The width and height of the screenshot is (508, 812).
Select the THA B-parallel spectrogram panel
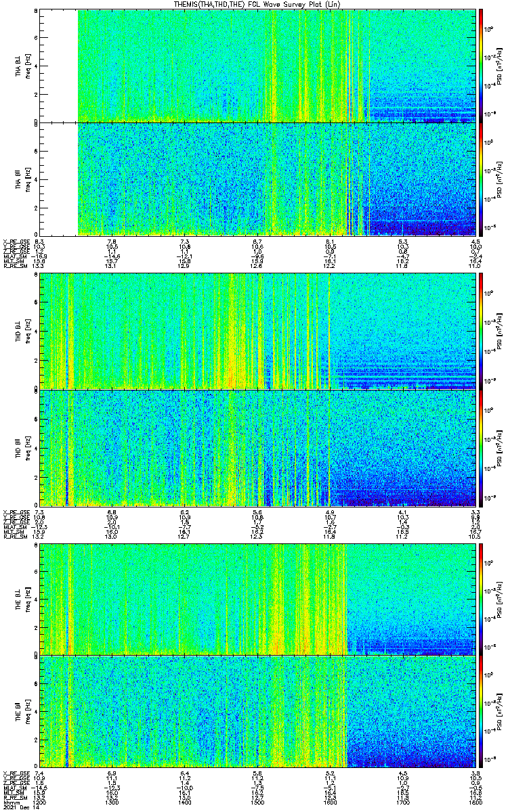(257, 179)
